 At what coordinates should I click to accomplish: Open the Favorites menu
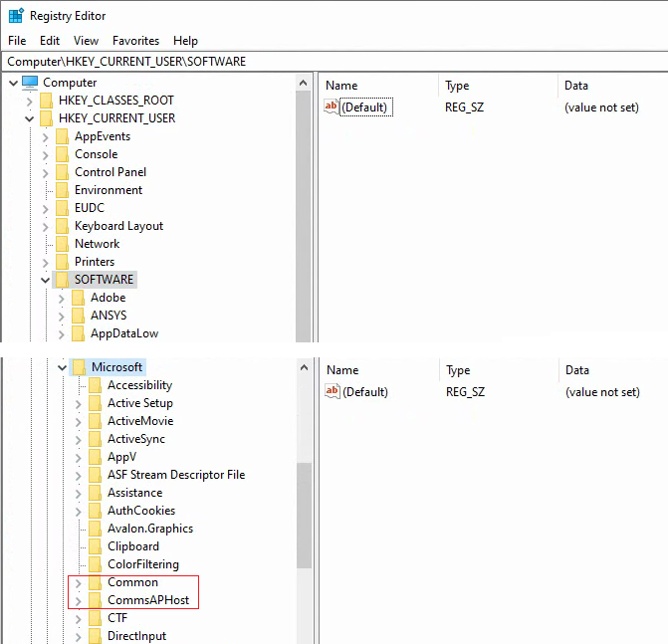135,41
